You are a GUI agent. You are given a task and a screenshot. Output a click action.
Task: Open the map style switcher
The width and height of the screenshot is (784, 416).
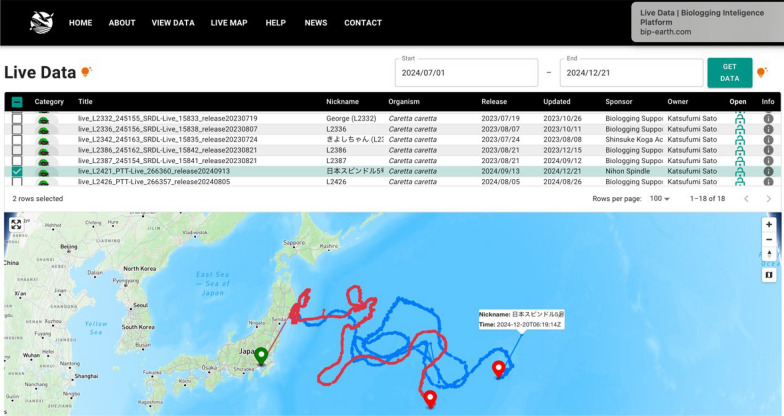[768, 275]
